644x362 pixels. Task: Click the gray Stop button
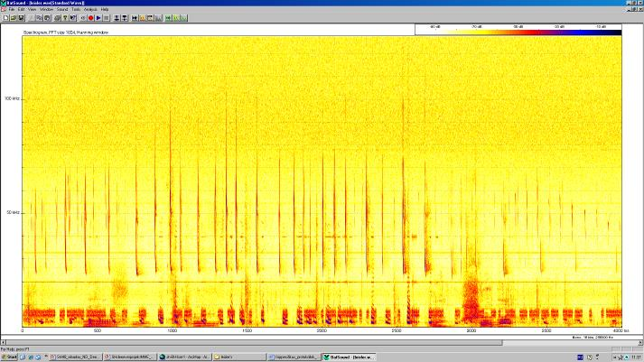tap(107, 18)
